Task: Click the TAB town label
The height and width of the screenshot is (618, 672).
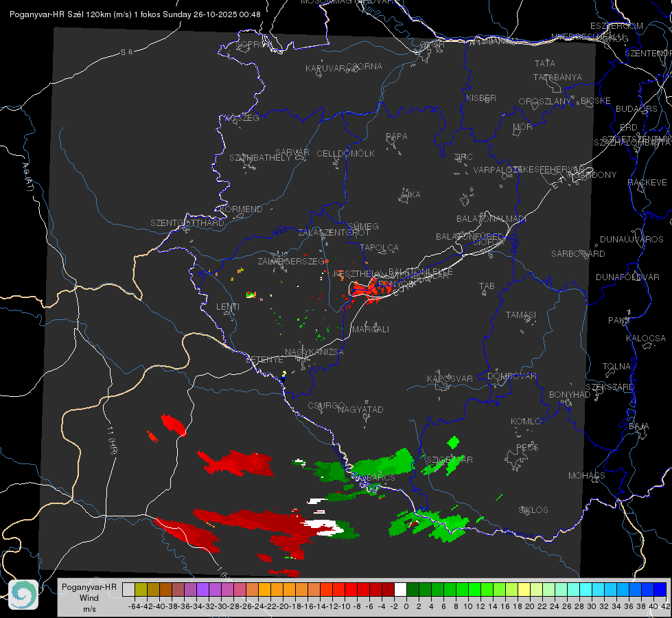Action: click(x=487, y=286)
